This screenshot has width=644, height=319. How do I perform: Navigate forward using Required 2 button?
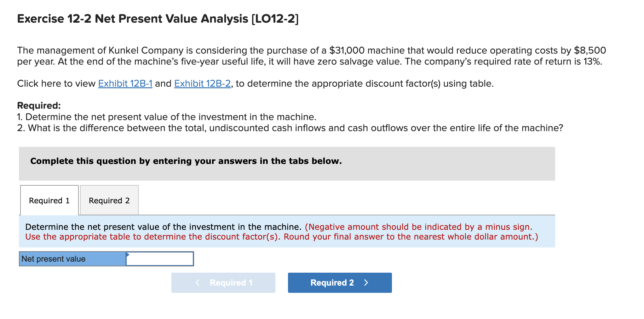pyautogui.click(x=339, y=282)
